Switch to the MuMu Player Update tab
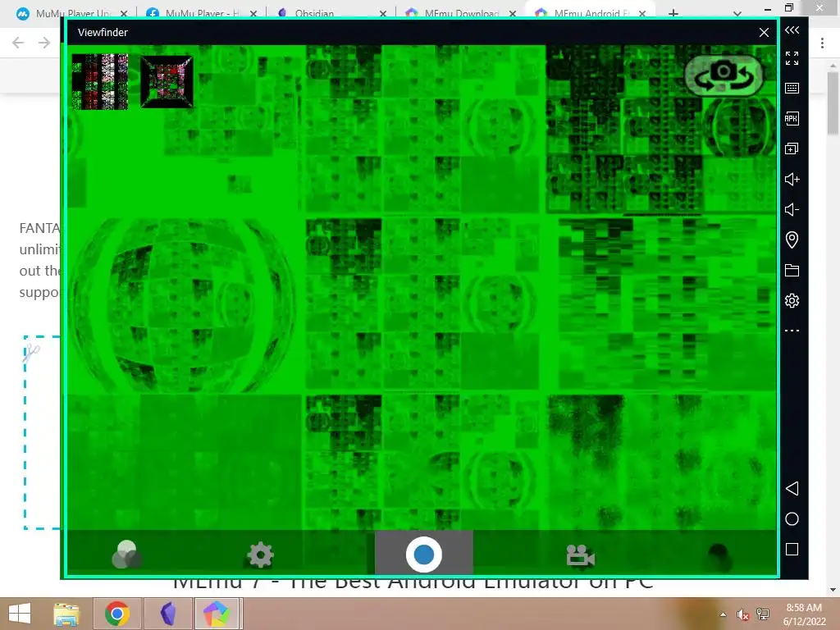 pos(73,13)
